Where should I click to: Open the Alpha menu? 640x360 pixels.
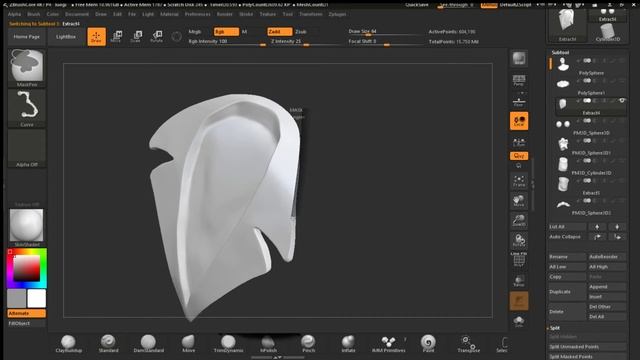pos(14,14)
